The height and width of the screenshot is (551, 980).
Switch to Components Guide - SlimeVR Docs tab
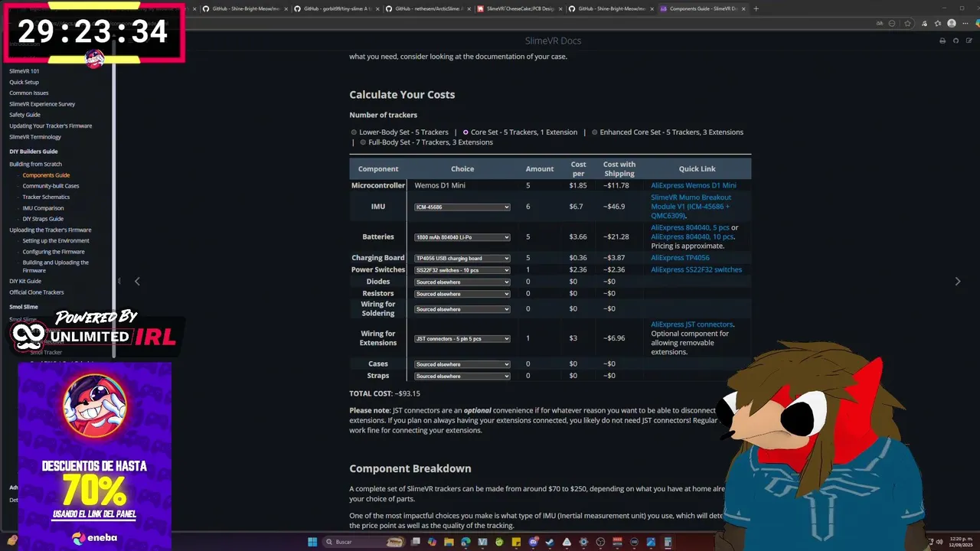(x=702, y=8)
